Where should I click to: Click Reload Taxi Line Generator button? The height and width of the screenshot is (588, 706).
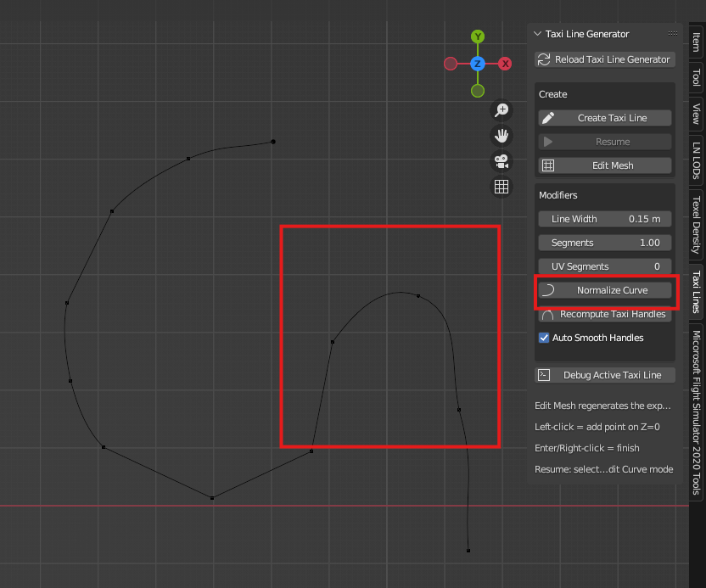pyautogui.click(x=604, y=59)
